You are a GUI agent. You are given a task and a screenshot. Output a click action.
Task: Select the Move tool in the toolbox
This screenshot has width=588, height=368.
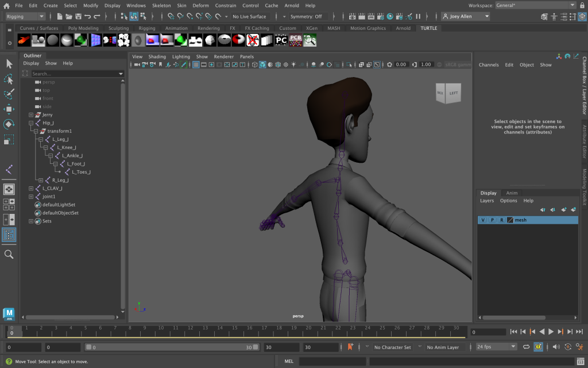[9, 109]
